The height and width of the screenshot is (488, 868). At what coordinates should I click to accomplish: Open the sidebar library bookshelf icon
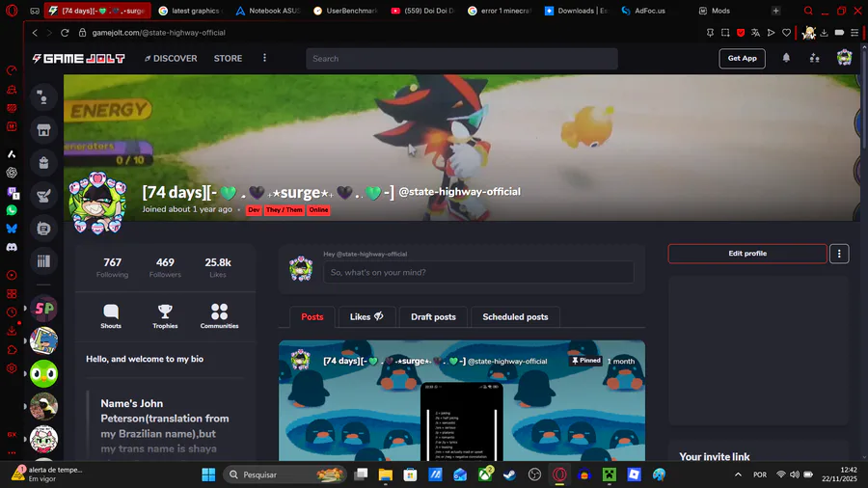[43, 260]
